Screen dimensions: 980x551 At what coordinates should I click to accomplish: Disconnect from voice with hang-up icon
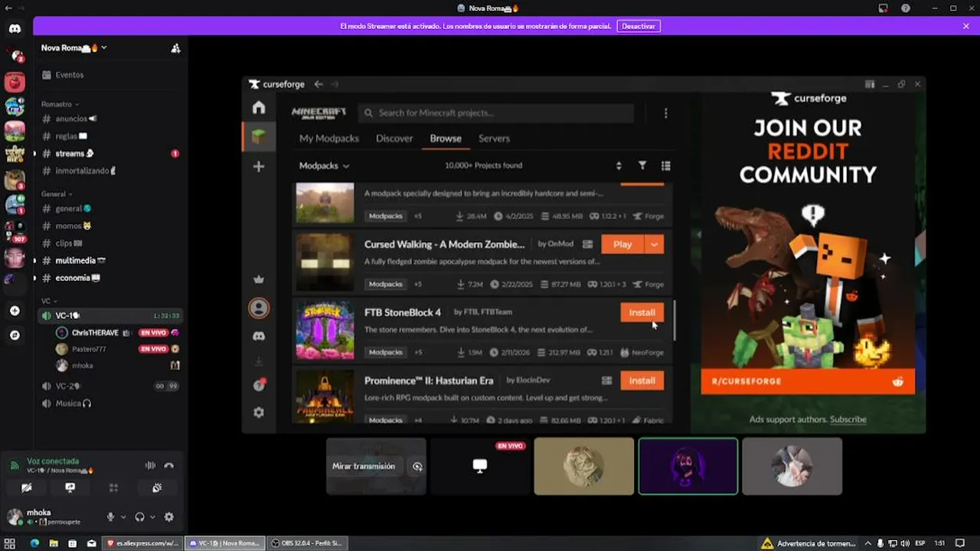pos(168,465)
